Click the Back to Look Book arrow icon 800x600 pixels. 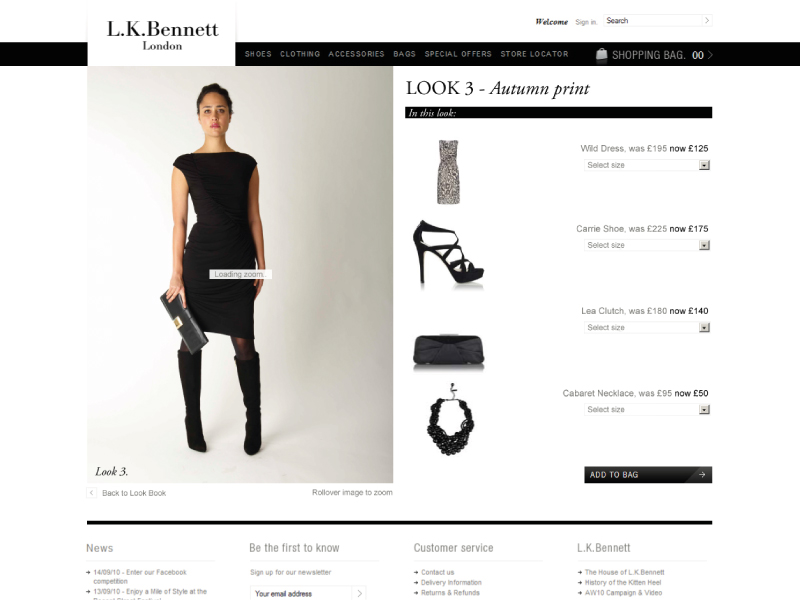click(91, 493)
